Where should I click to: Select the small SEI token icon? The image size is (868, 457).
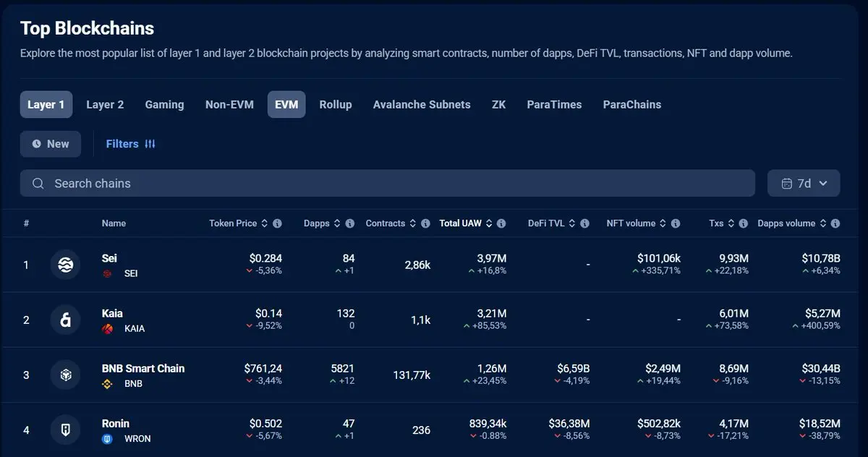[108, 273]
